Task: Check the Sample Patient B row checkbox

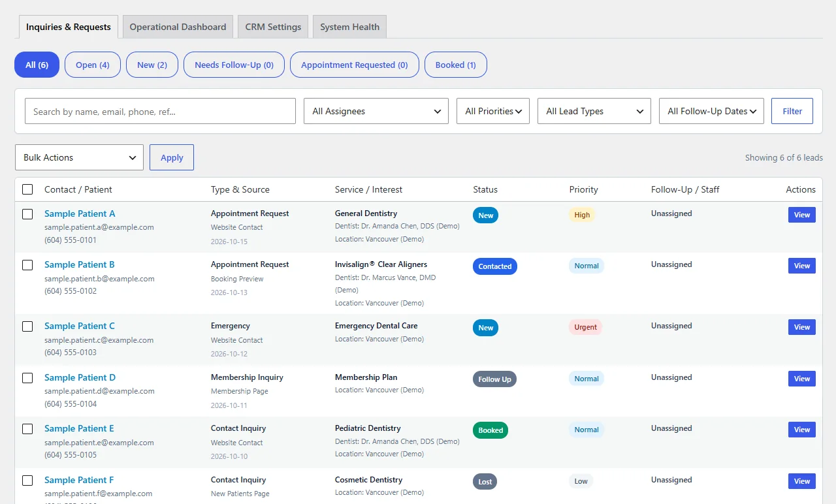Action: coord(27,265)
